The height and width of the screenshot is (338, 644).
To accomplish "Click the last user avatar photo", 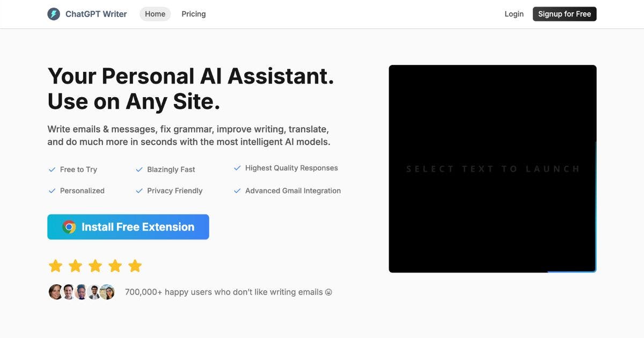I will click(x=107, y=292).
